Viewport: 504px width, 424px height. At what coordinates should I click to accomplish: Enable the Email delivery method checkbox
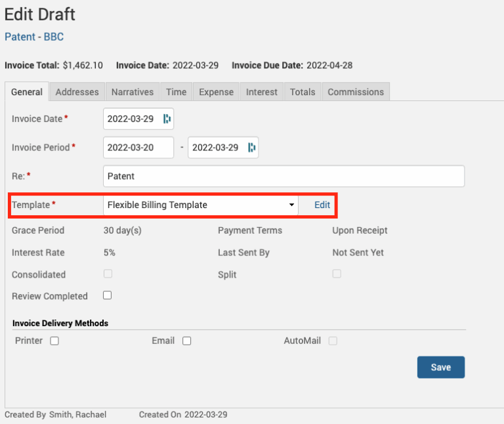coord(186,341)
